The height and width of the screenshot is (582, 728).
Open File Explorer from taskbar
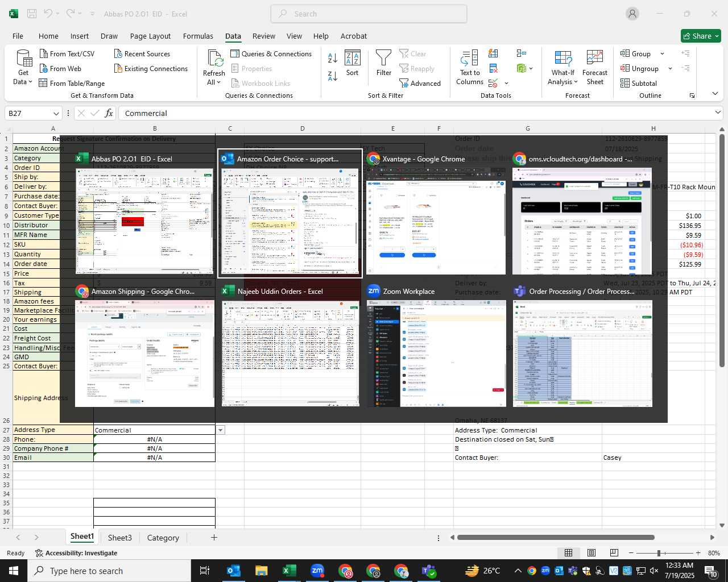(x=261, y=571)
